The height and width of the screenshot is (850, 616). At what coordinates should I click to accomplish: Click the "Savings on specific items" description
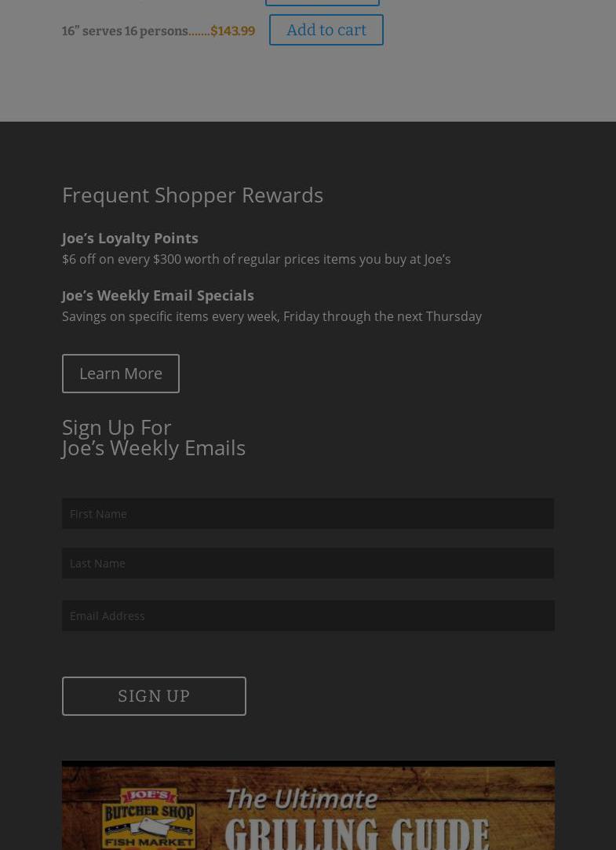[x=272, y=316]
